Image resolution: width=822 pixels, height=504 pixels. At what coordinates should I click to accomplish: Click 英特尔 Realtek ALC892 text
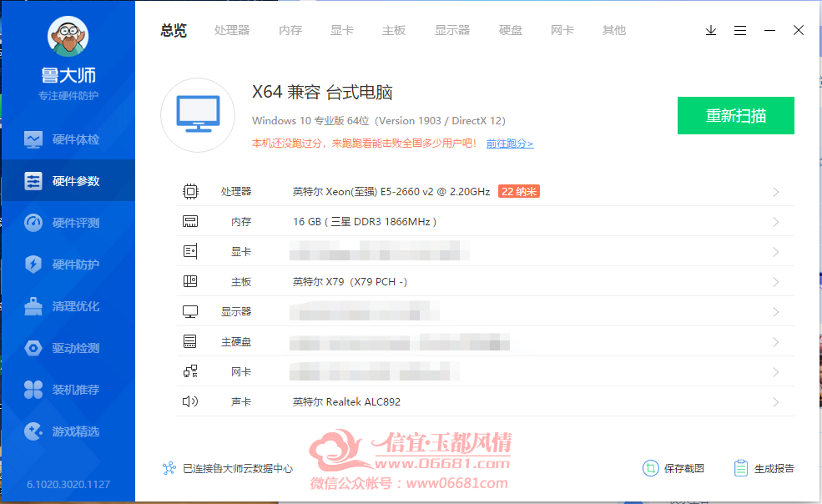tap(346, 401)
